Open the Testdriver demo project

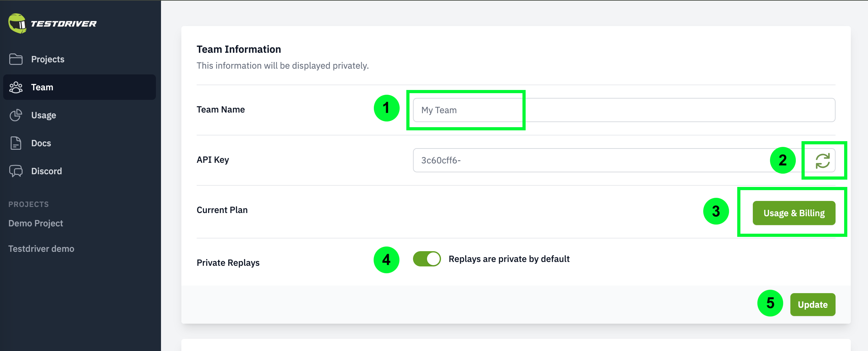pyautogui.click(x=41, y=249)
